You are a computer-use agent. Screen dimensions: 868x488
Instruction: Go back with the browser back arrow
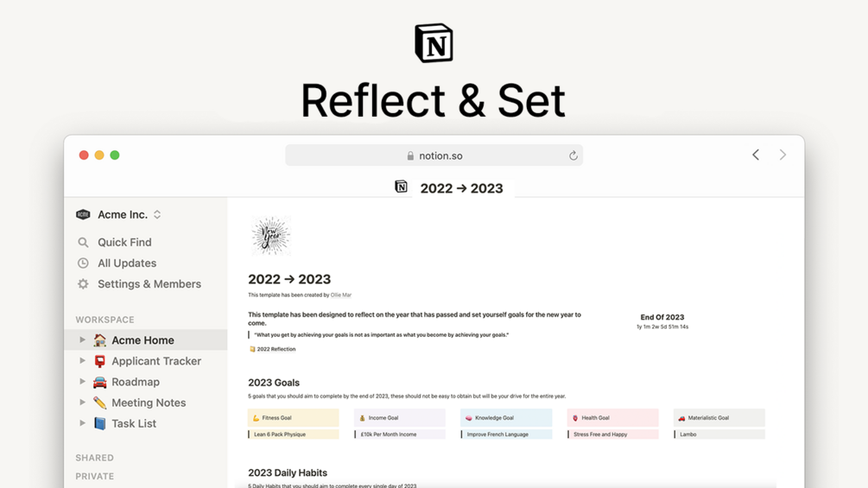pyautogui.click(x=756, y=155)
